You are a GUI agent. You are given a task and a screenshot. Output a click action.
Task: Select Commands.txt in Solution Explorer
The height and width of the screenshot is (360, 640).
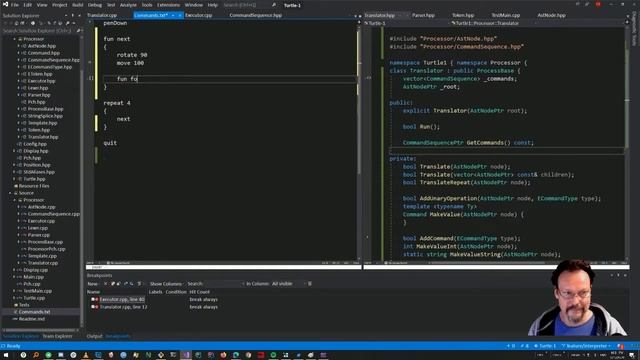34,312
